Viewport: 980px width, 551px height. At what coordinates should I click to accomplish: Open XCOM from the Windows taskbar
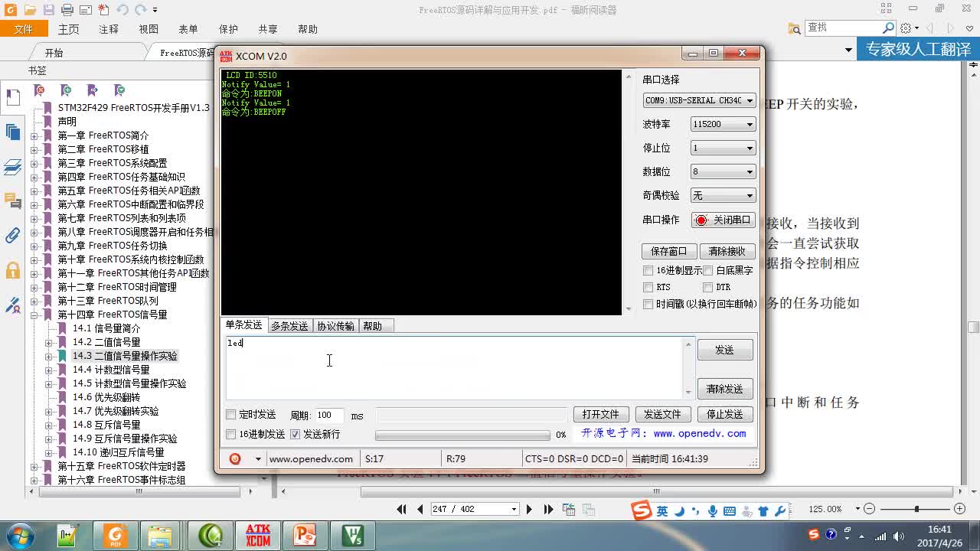click(x=258, y=535)
